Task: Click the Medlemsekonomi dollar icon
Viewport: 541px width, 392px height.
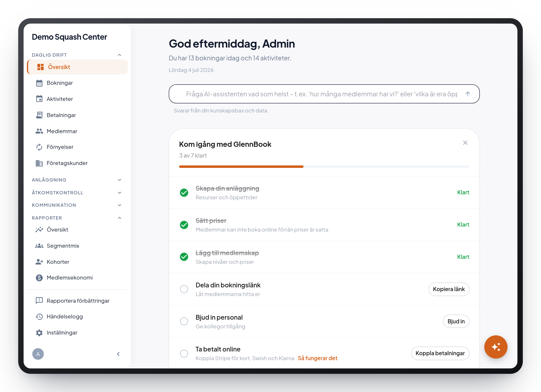Action: coord(39,278)
